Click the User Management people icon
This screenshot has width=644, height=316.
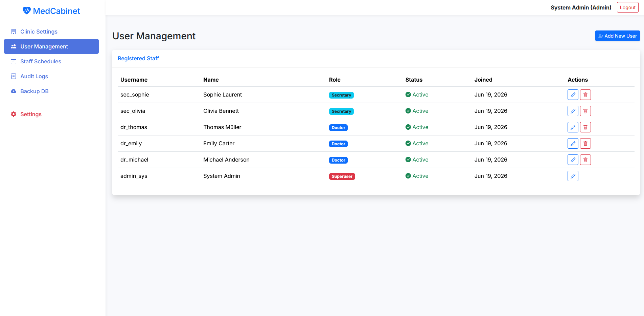click(x=14, y=46)
